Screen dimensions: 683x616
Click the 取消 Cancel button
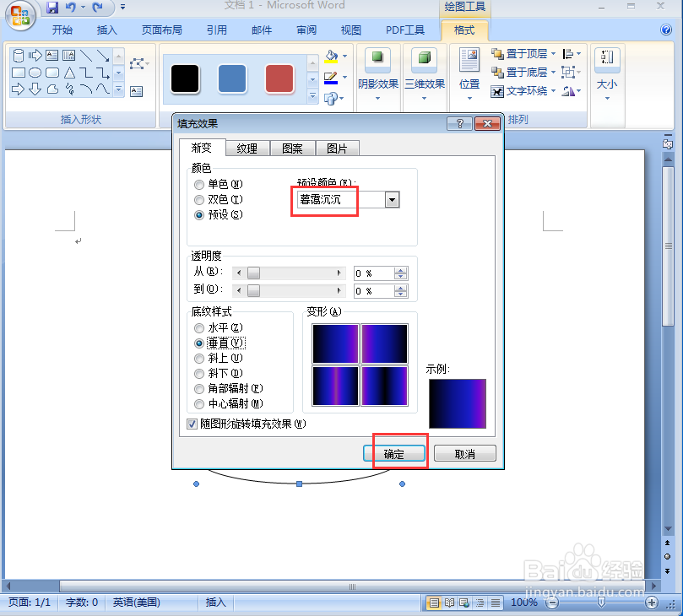coord(465,454)
